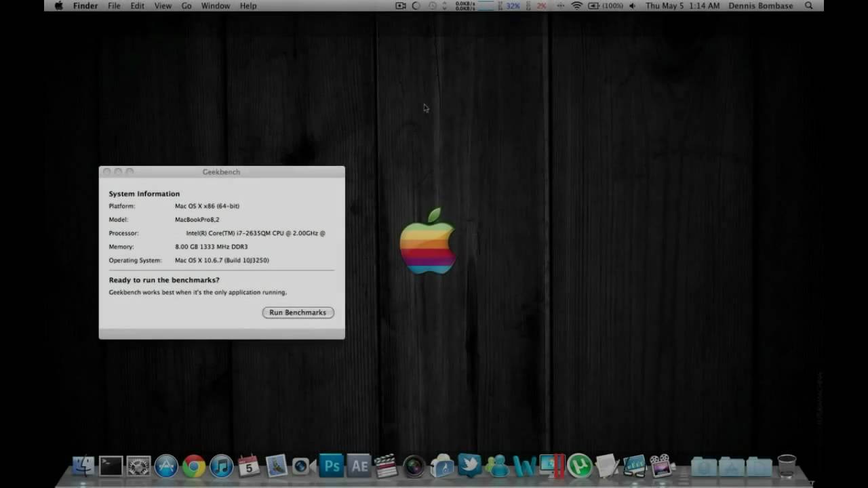Launch Google Chrome from the dock
This screenshot has width=868, height=488.
(x=194, y=466)
